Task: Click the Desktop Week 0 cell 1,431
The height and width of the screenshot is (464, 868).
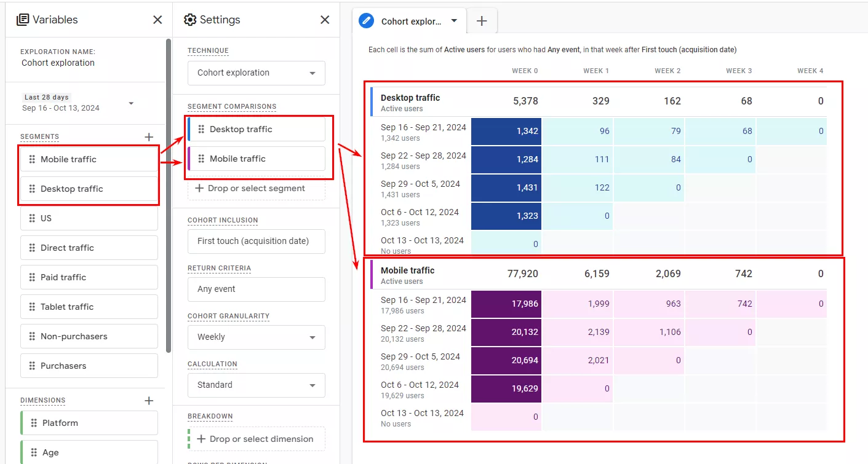Action: click(x=506, y=187)
